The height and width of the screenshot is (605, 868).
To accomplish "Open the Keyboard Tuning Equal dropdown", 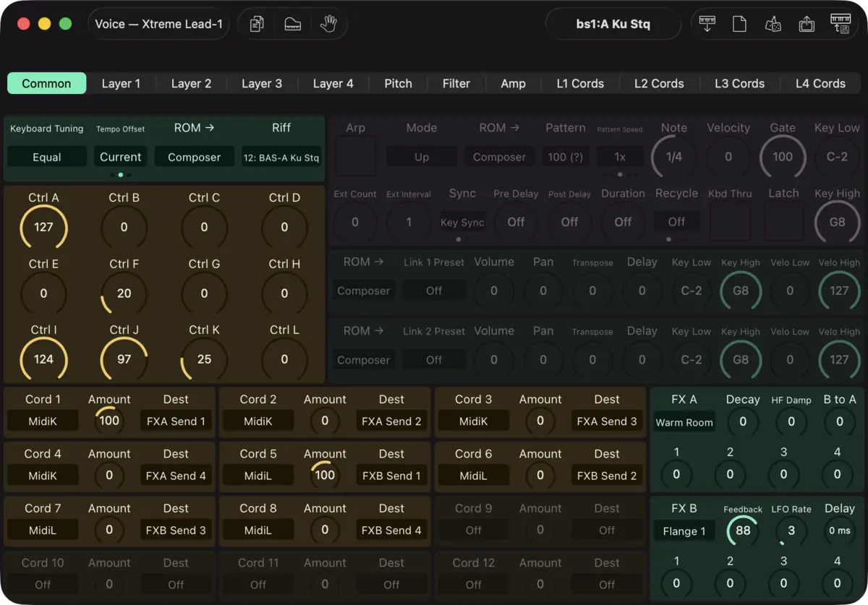I will click(x=47, y=157).
